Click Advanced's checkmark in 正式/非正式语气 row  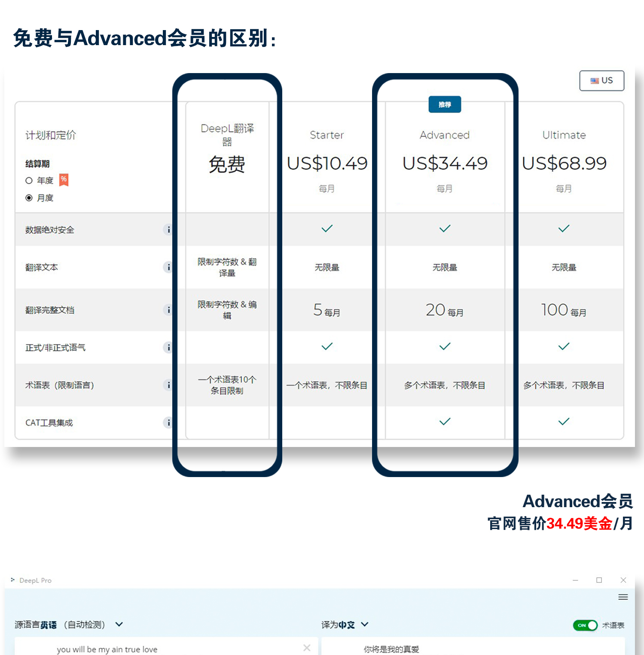click(x=445, y=346)
